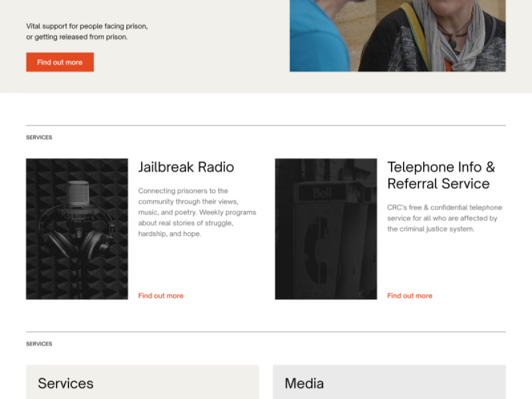Viewport: 532px width, 399px height.
Task: Follow Find out more under Telephone Info
Action: coord(410,295)
